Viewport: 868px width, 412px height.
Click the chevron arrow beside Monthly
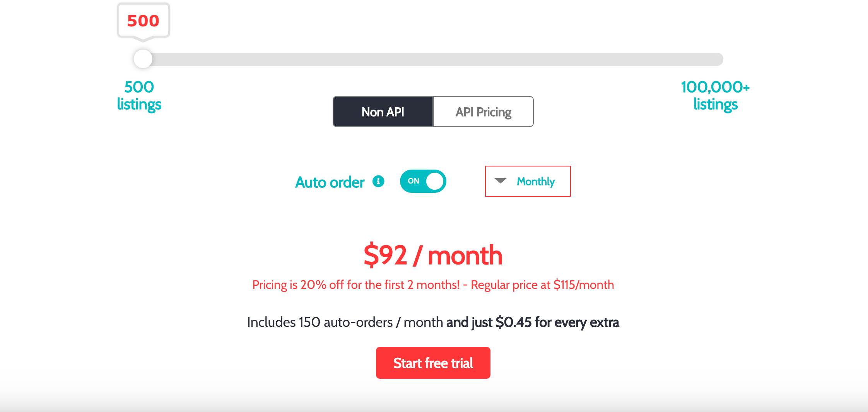(501, 181)
